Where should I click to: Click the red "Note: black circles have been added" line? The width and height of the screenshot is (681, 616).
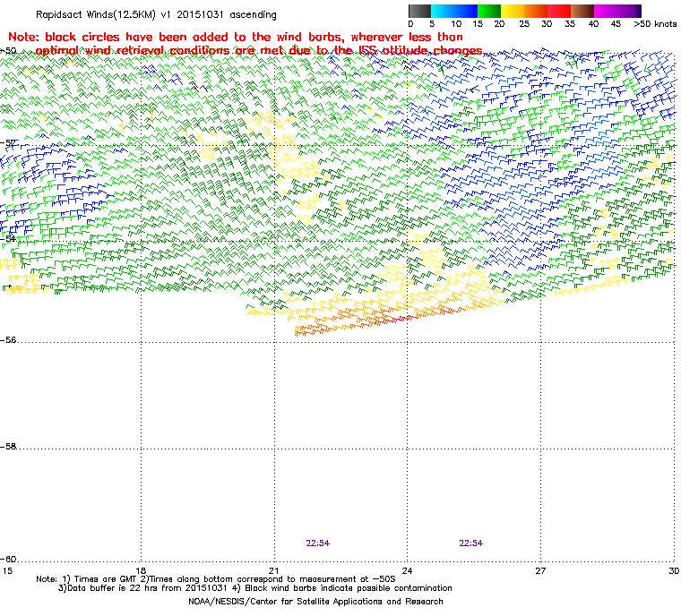click(236, 37)
